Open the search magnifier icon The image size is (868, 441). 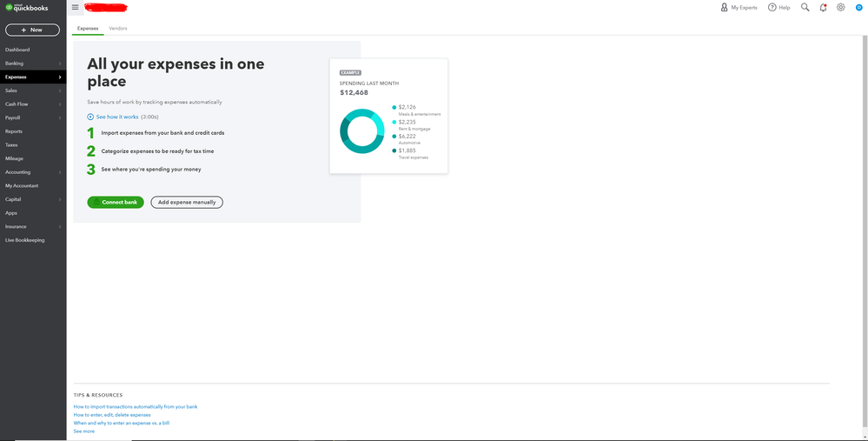point(805,7)
